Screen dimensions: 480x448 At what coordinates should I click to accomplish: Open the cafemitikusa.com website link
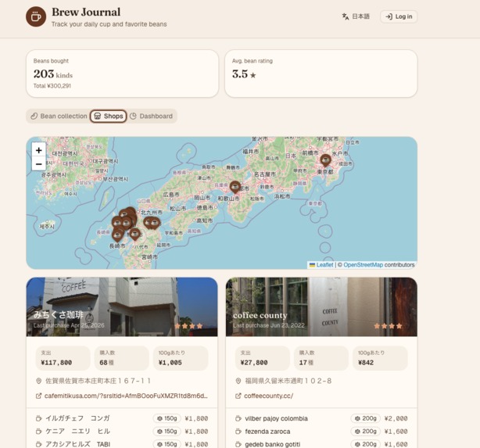coord(126,396)
